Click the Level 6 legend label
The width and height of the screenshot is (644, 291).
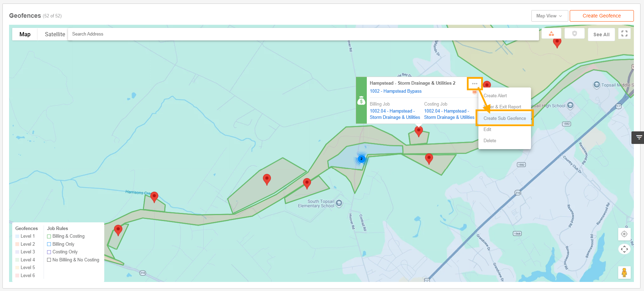(28, 276)
